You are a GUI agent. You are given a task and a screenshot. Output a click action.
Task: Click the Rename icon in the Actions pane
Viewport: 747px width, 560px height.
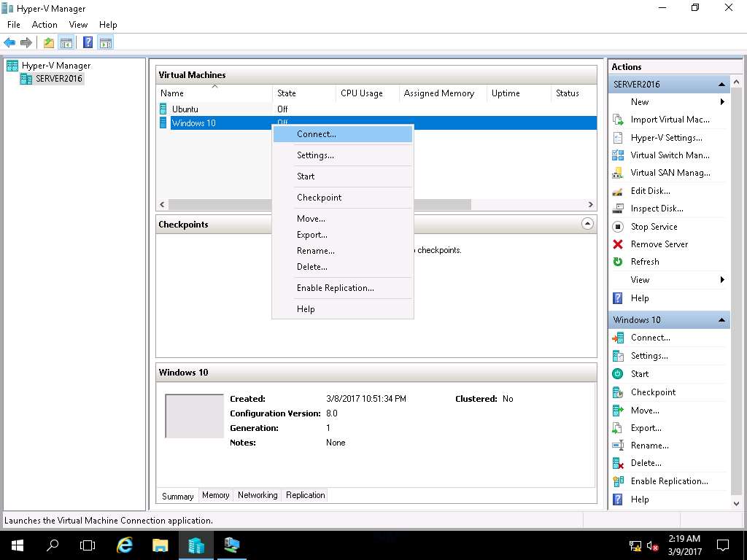coord(618,446)
